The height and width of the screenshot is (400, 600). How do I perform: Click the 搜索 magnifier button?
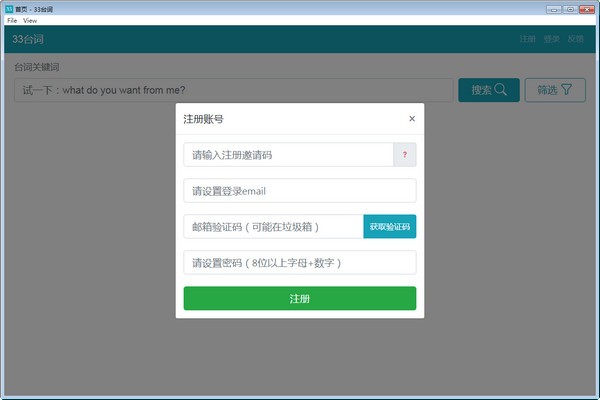(x=488, y=90)
